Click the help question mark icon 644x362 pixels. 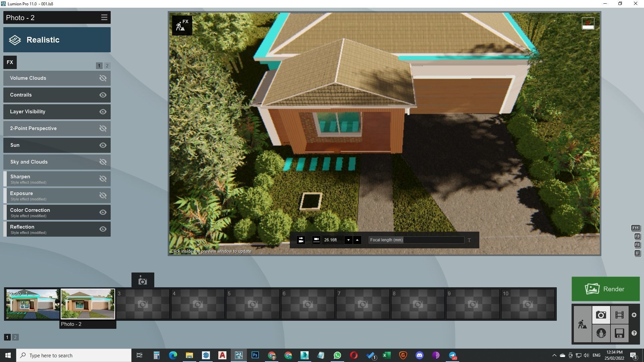pos(634,333)
